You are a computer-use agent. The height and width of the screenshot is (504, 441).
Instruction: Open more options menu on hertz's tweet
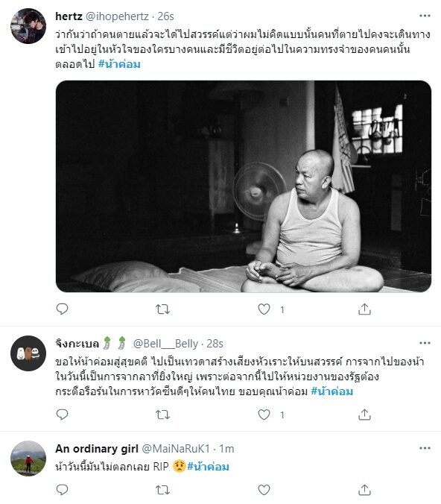pyautogui.click(x=425, y=16)
